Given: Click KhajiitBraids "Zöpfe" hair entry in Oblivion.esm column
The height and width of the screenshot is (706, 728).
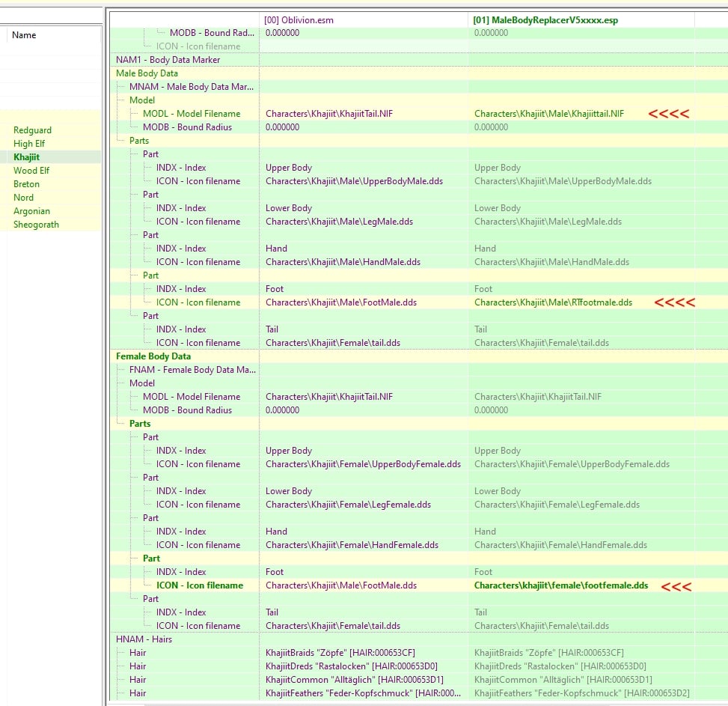Looking at the screenshot, I should point(340,653).
